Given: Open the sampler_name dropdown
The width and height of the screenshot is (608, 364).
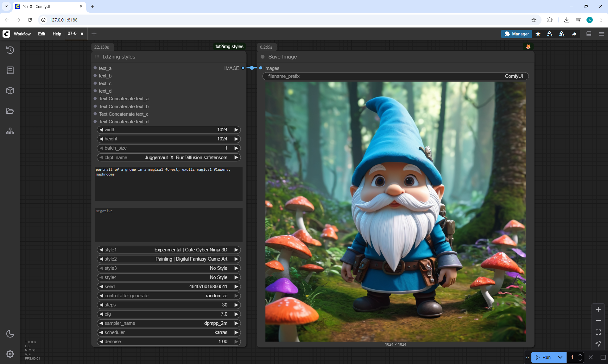Looking at the screenshot, I should coord(168,323).
